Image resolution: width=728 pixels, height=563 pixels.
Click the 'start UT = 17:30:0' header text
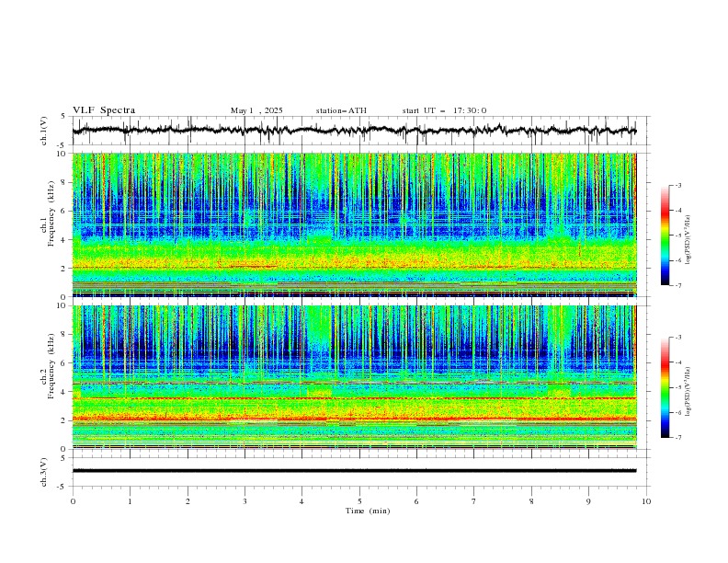pos(444,110)
